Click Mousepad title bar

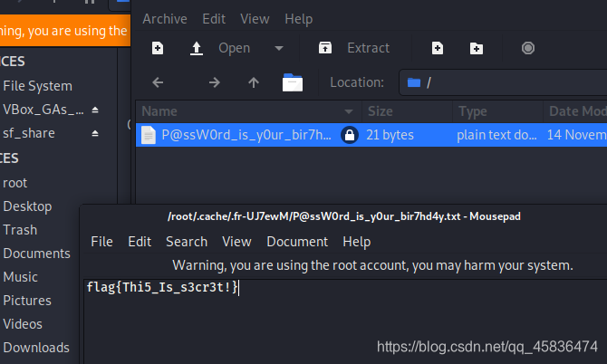(x=343, y=216)
